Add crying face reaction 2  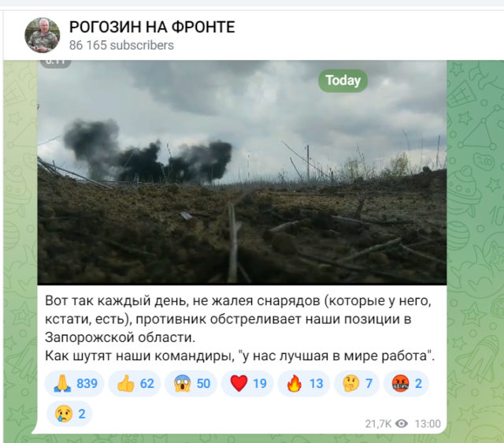tap(69, 414)
